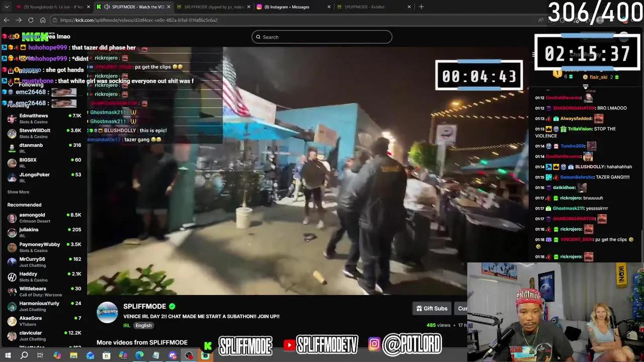
Task: Open Microsoft Store from the taskbar
Action: pos(106,355)
